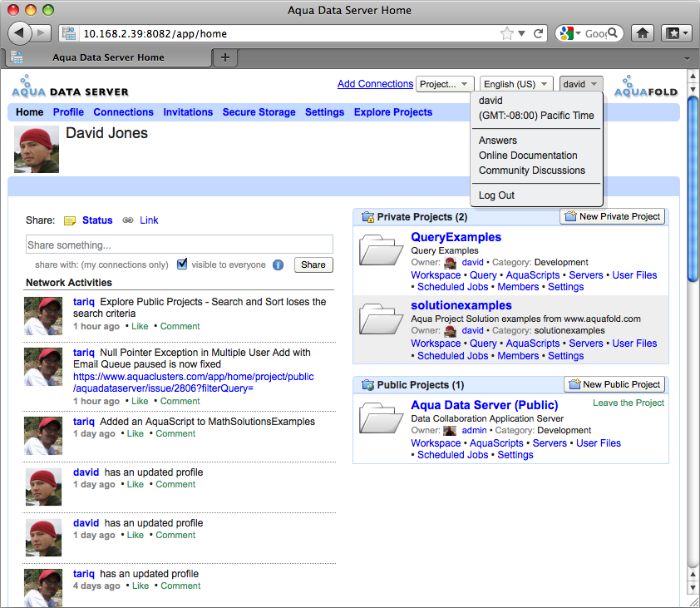700x608 pixels.
Task: Click the Private Projects header icon
Action: click(367, 217)
